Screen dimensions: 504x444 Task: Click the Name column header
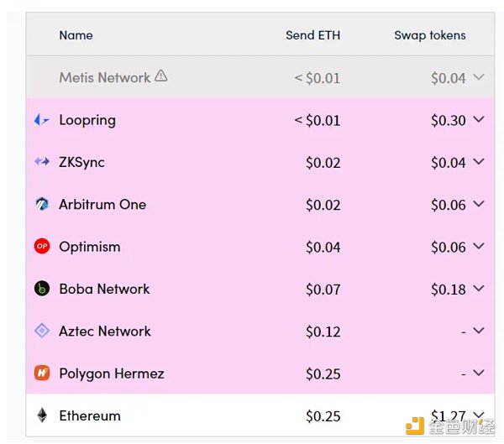click(76, 35)
